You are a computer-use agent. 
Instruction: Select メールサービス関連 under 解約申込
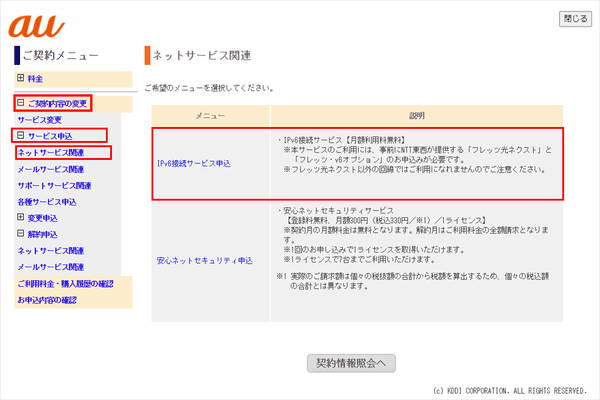(x=50, y=266)
